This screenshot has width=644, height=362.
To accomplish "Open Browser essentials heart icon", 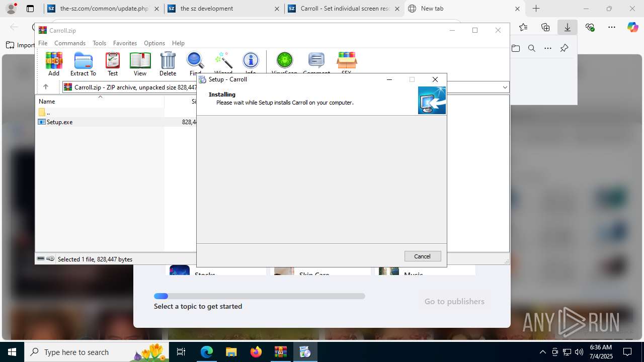I will [x=590, y=27].
